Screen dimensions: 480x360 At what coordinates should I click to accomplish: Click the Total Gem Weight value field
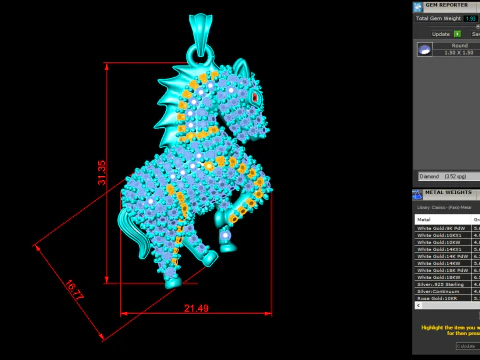(x=471, y=19)
